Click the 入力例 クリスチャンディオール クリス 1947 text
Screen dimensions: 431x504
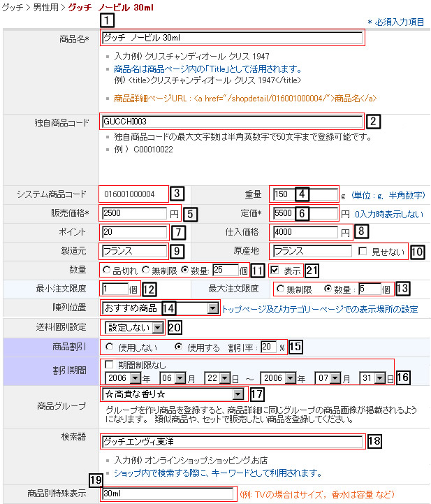tap(191, 57)
